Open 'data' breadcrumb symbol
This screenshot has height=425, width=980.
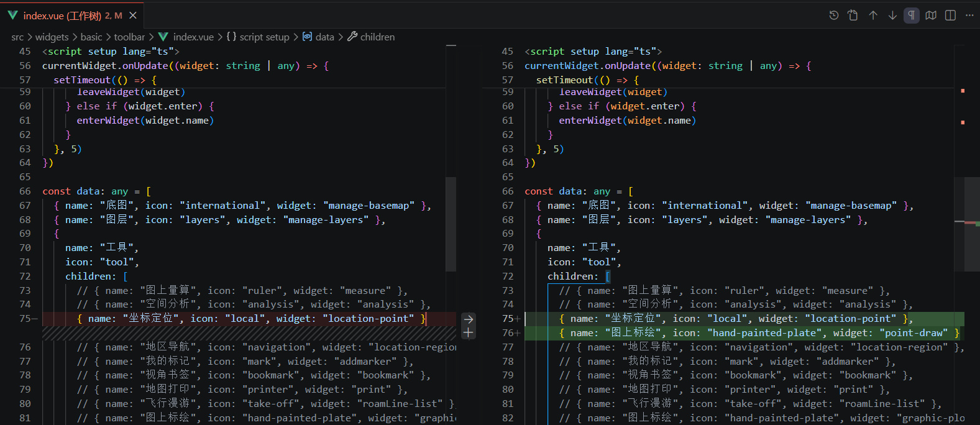324,37
